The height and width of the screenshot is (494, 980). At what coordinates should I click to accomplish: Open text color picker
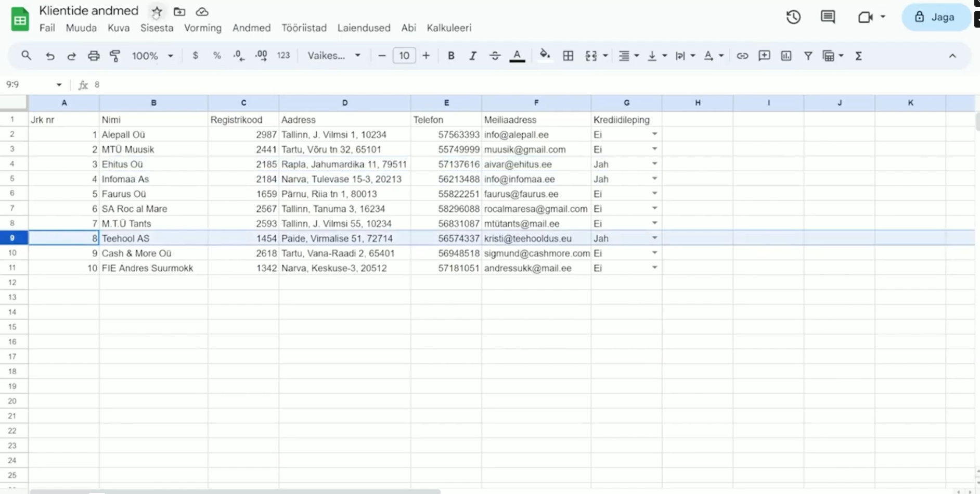coord(517,56)
